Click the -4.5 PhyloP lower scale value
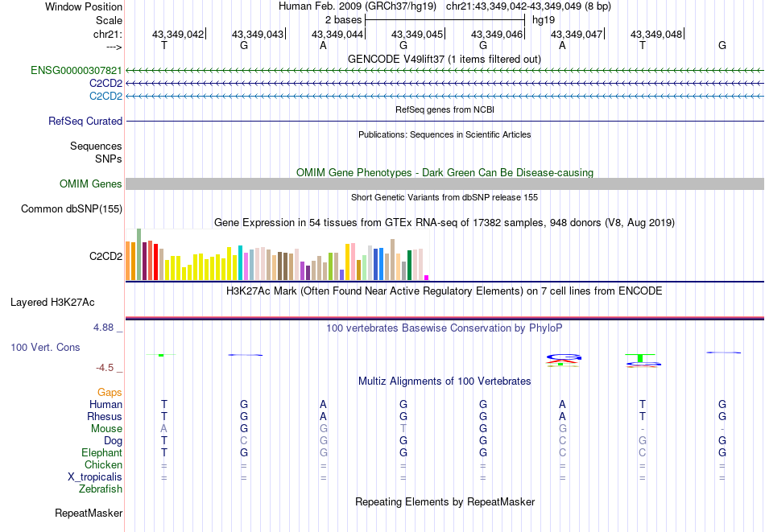Image resolution: width=765 pixels, height=532 pixels. click(105, 368)
